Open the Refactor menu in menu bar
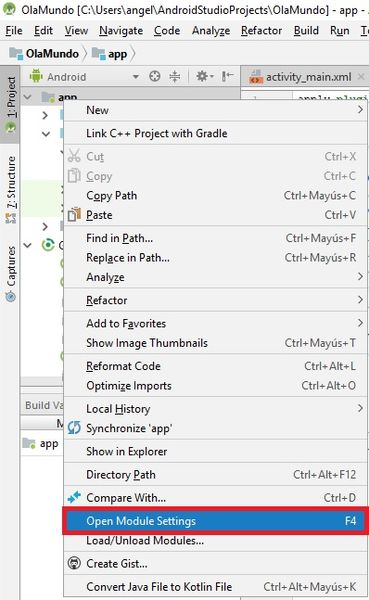This screenshot has width=369, height=600. (261, 30)
